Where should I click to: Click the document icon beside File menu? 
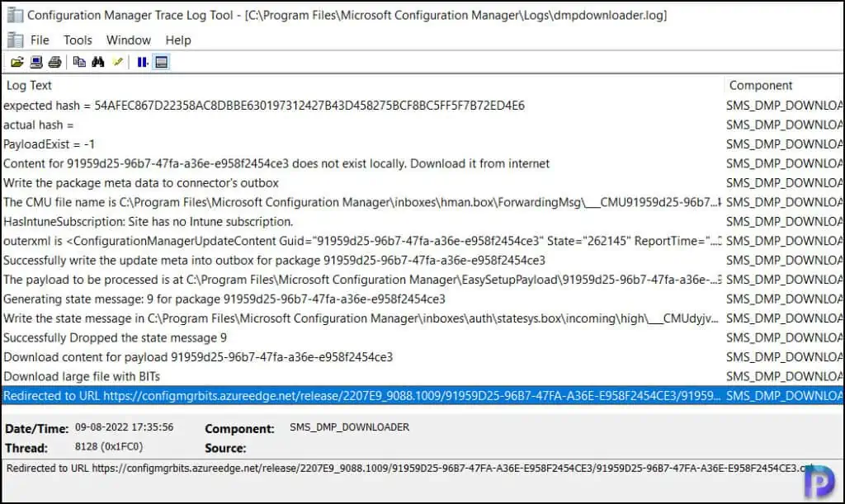tap(15, 40)
